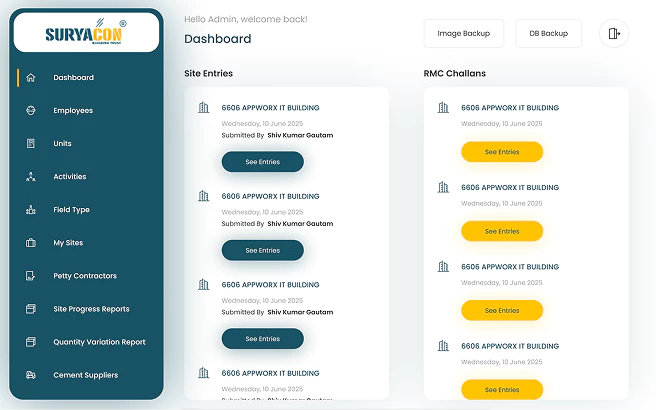Image resolution: width=657 pixels, height=410 pixels.
Task: Click See Entries on the second Site Entries card
Action: [263, 250]
